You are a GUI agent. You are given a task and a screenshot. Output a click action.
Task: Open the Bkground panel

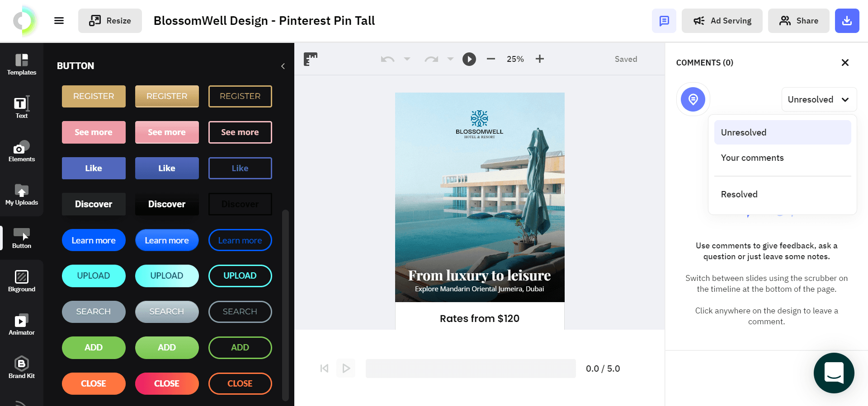click(x=22, y=281)
